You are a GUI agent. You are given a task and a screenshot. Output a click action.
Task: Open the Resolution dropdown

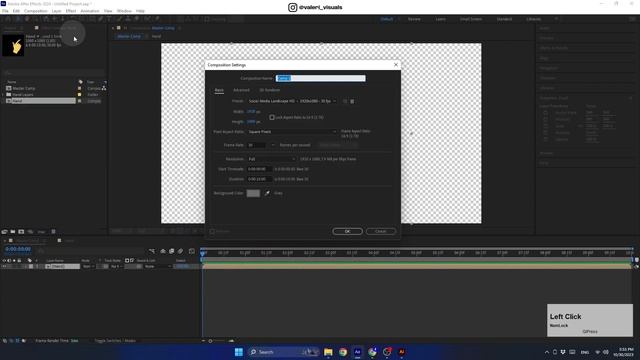pyautogui.click(x=271, y=159)
